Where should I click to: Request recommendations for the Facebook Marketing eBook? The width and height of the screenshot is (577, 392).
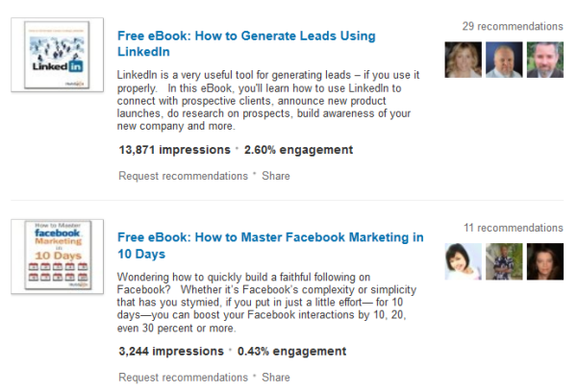pos(183,378)
